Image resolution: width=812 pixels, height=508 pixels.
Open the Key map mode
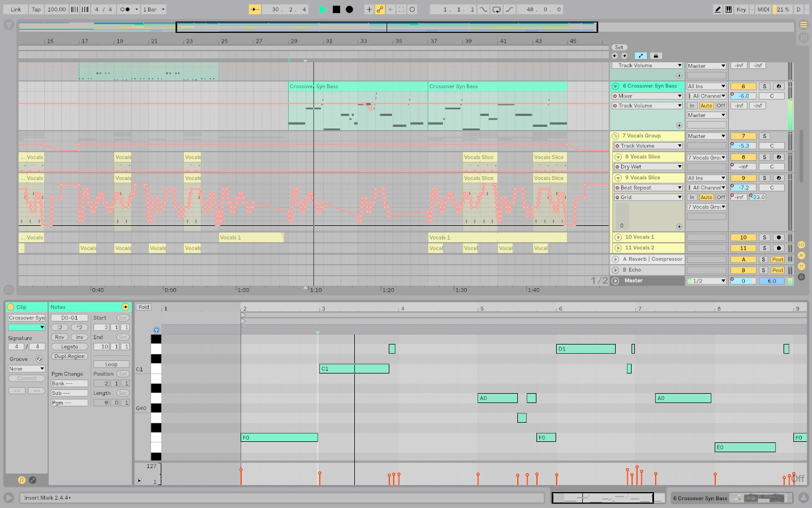(x=741, y=9)
